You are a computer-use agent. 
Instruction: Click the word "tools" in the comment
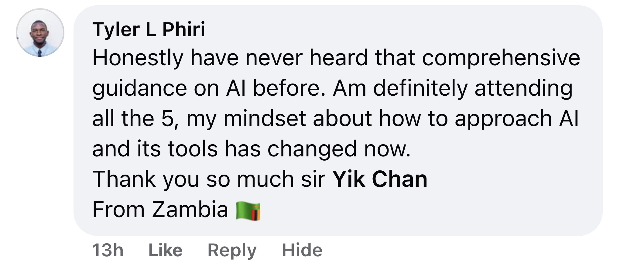(193, 149)
